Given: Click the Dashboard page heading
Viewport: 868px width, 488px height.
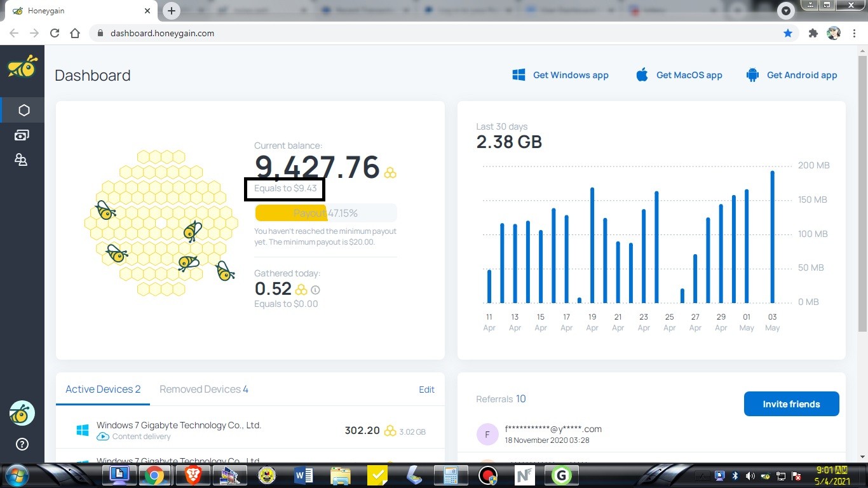Looking at the screenshot, I should coord(93,75).
